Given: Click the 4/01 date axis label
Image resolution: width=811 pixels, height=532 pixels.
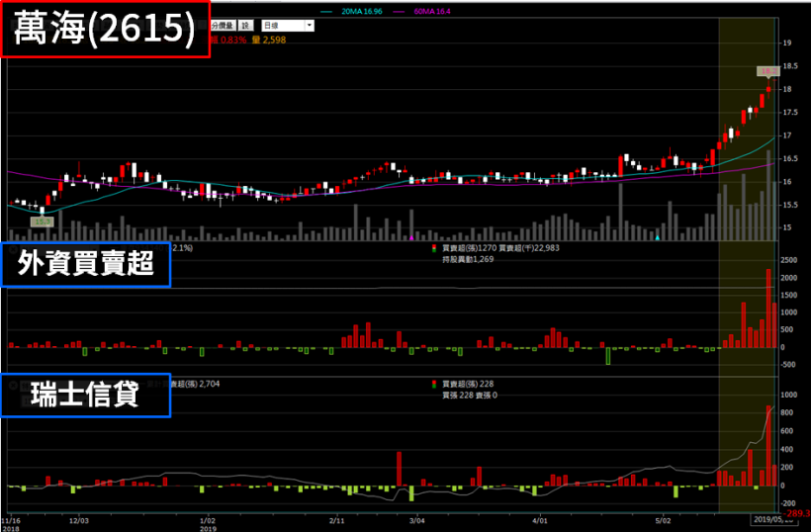Looking at the screenshot, I should (x=540, y=520).
